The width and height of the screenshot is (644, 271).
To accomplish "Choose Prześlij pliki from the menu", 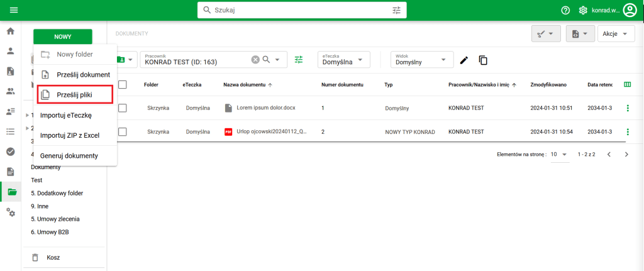I will pyautogui.click(x=74, y=95).
